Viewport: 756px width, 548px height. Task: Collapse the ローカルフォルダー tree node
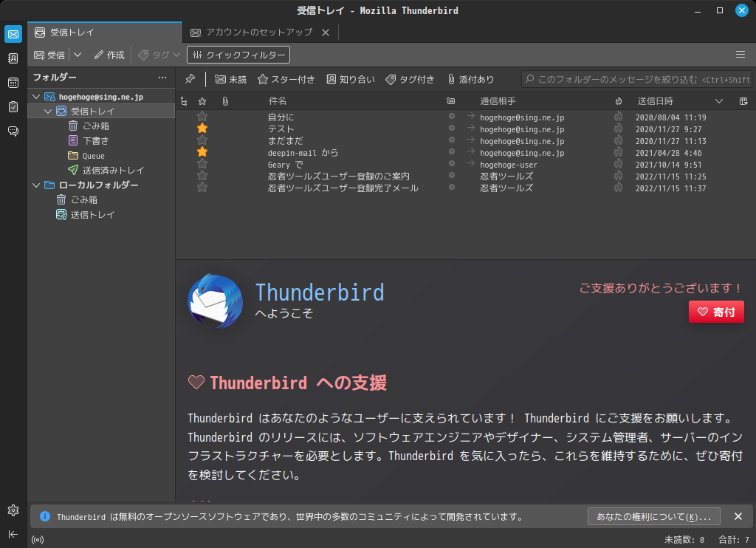36,185
